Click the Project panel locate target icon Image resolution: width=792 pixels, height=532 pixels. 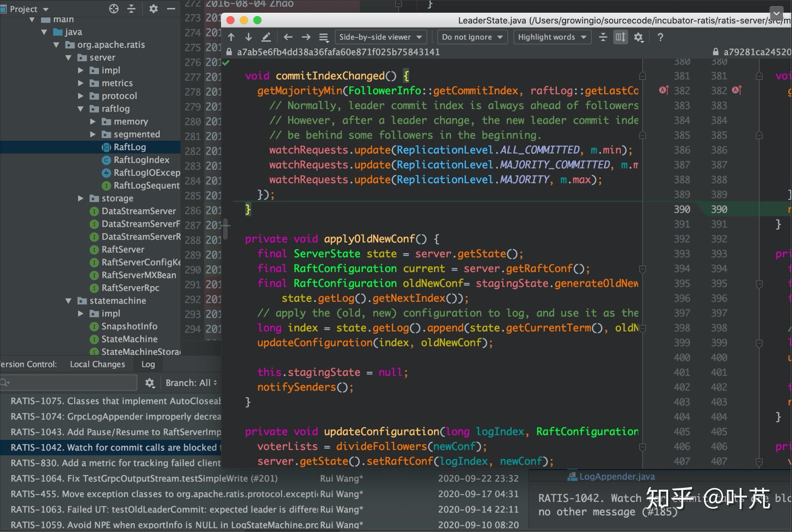pos(114,9)
